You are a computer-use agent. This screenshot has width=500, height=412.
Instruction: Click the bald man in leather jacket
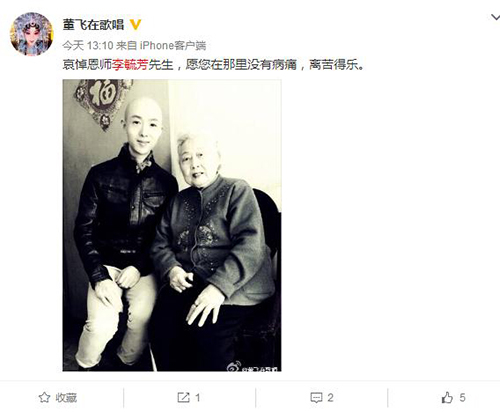click(122, 233)
